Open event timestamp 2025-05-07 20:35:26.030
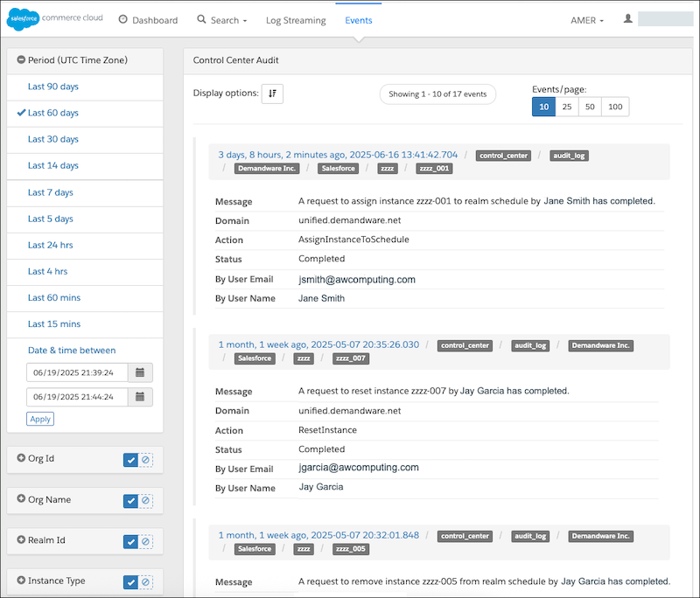 [318, 344]
